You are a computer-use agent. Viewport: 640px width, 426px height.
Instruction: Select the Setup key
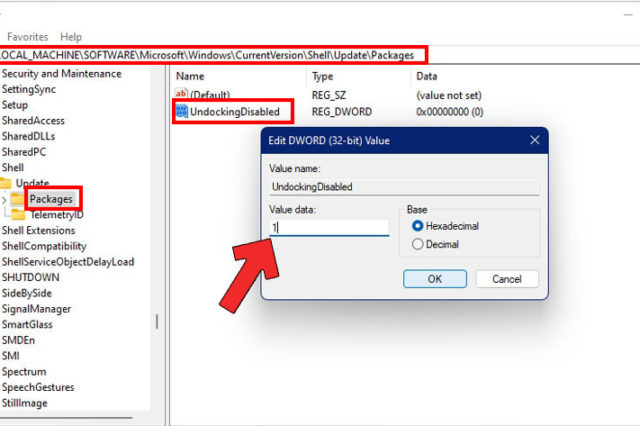click(15, 105)
